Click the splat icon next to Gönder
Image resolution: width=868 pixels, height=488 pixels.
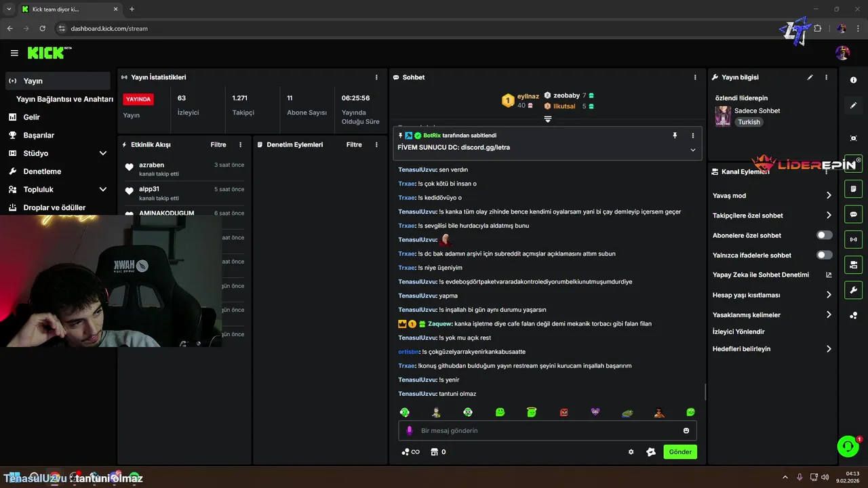[651, 452]
